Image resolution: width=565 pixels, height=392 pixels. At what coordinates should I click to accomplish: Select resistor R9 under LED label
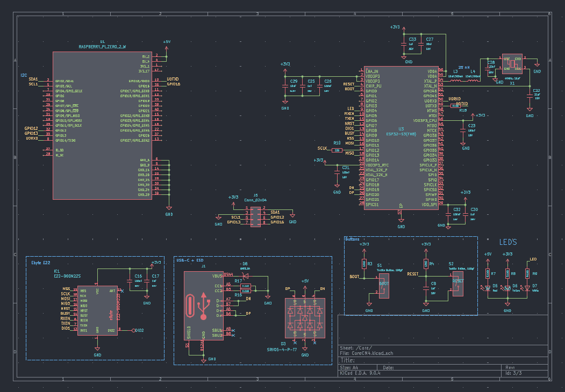point(527,273)
